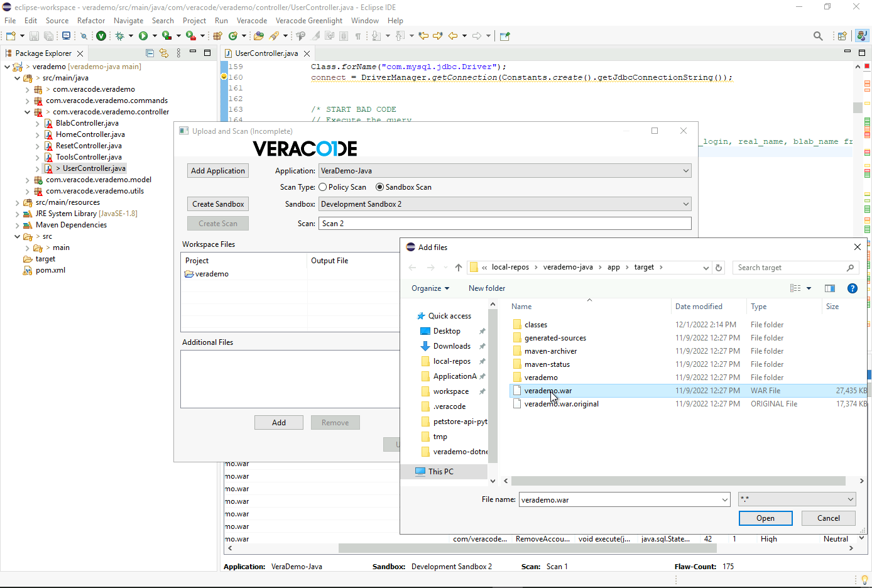Click the green Run button in toolbar

[143, 36]
